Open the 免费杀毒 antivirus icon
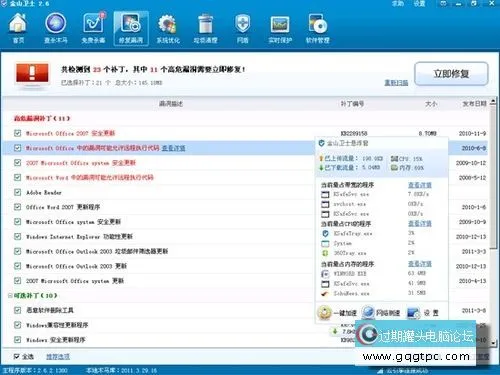The height and width of the screenshot is (375, 500). 93,28
